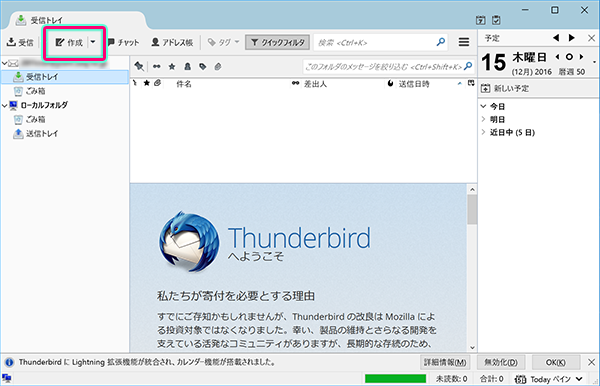Image resolution: width=600 pixels, height=386 pixels.
Task: Click the calendar tab icon in title bar
Action: tap(481, 20)
